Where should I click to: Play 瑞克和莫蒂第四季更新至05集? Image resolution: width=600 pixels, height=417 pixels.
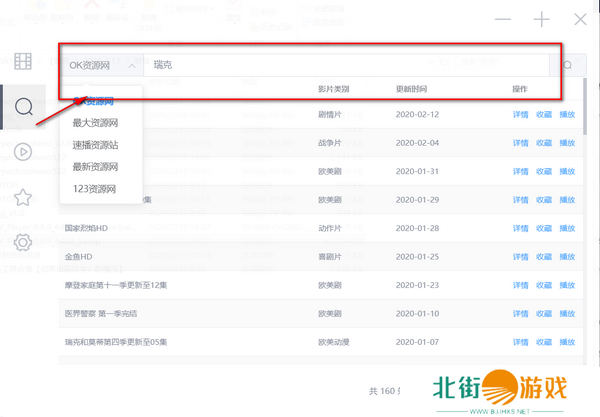567,343
